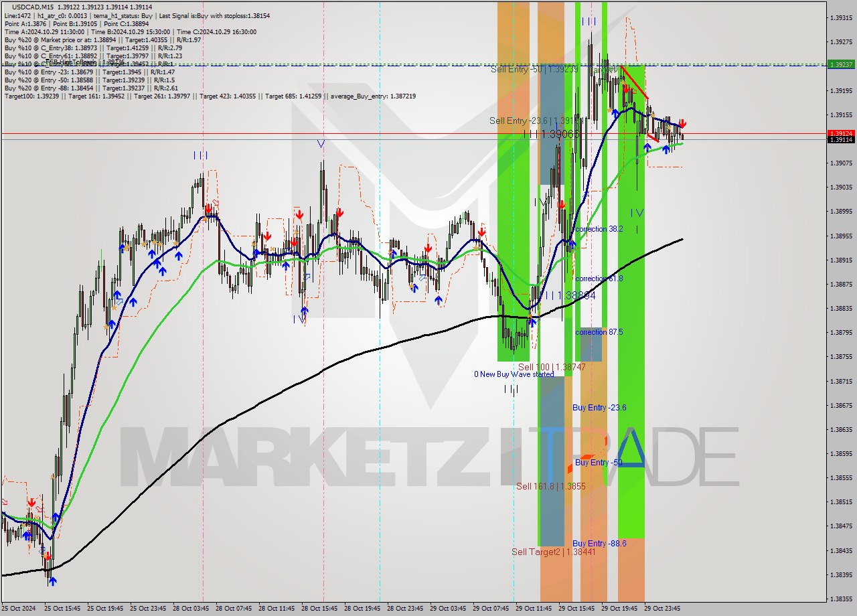This screenshot has height=616, width=857.
Task: Click the 1.38915 price axis value
Action: (842, 260)
